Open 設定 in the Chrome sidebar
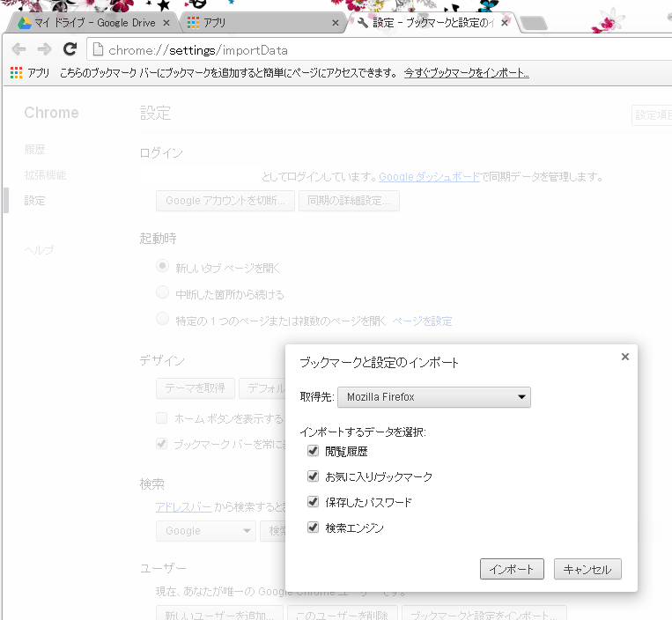 pyautogui.click(x=34, y=201)
